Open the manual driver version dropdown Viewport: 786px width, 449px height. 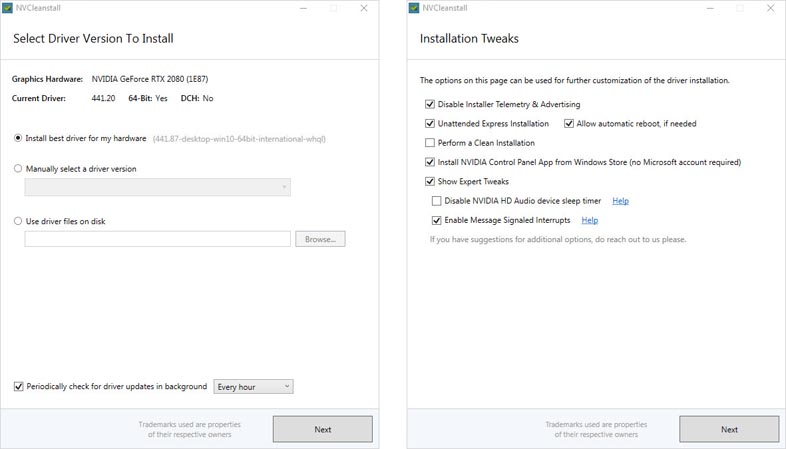157,187
